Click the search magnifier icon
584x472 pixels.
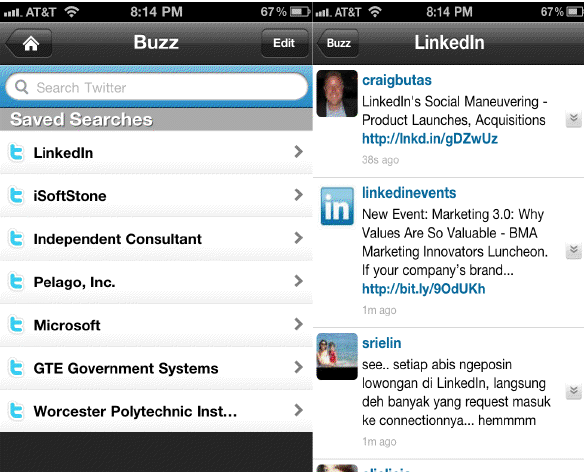click(22, 87)
